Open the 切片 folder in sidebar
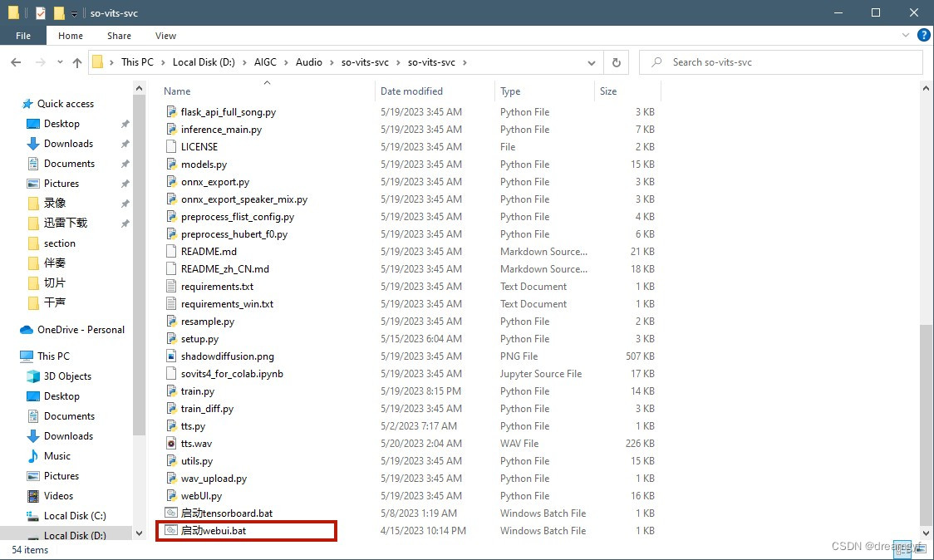934x560 pixels. point(55,282)
